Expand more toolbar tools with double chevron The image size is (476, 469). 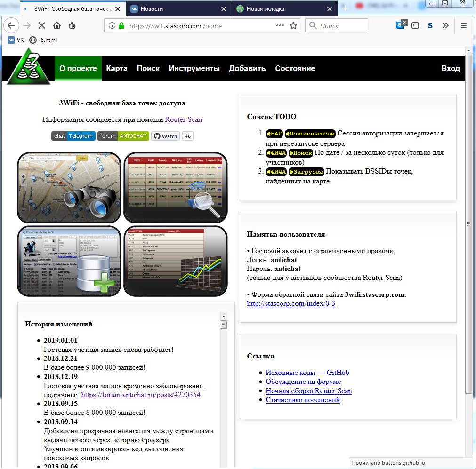coord(445,25)
